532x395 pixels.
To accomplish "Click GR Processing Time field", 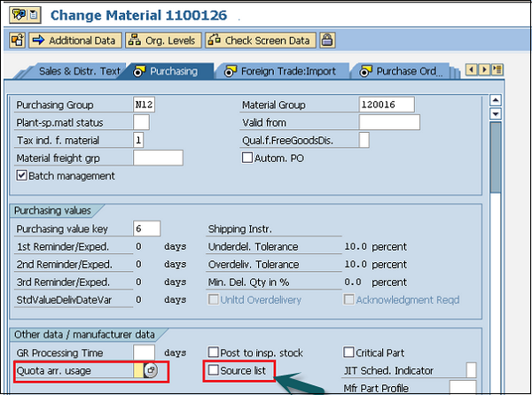I will [144, 352].
